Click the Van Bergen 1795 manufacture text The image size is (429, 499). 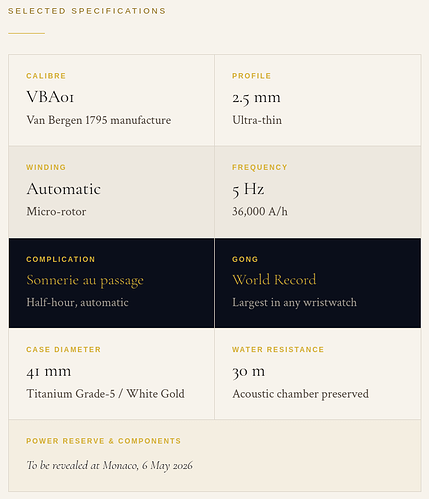(99, 120)
